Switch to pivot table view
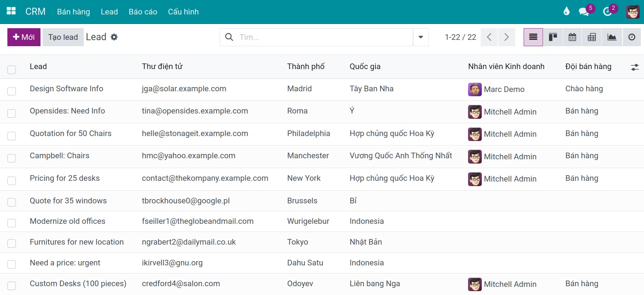This screenshot has width=644, height=295. 592,37
